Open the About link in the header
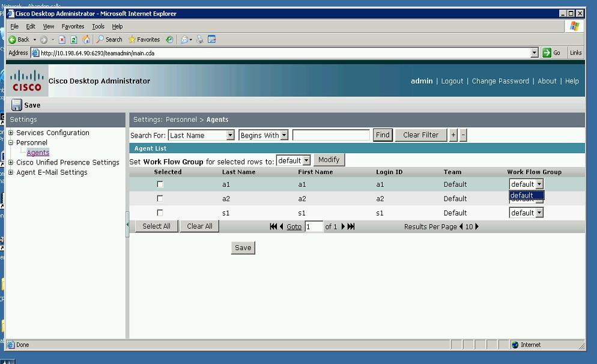The image size is (597, 364). pos(547,81)
